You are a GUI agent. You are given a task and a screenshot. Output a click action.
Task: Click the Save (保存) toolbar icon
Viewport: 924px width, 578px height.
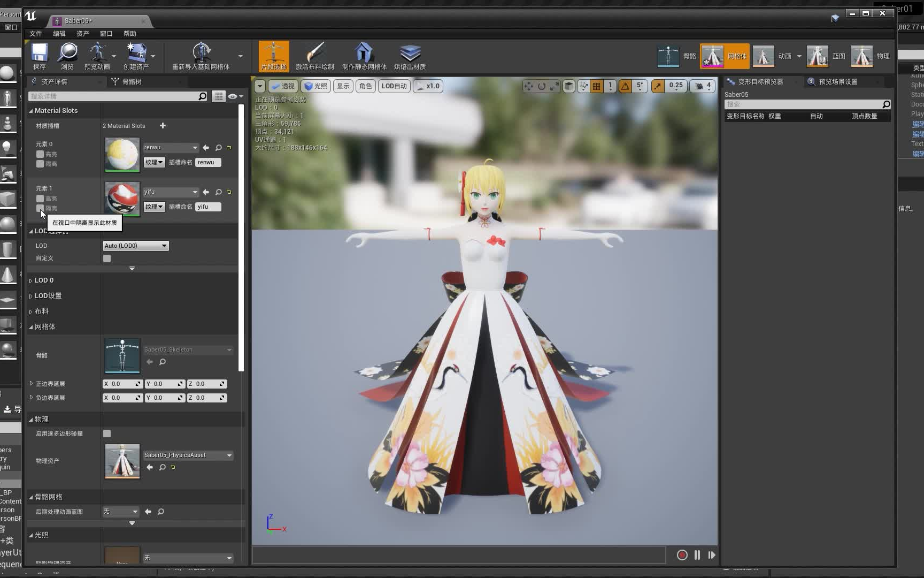tap(40, 56)
